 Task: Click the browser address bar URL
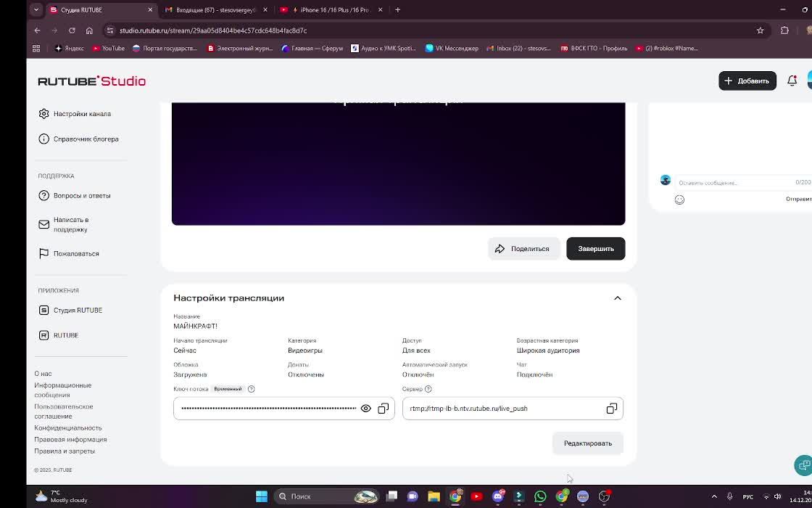click(213, 30)
